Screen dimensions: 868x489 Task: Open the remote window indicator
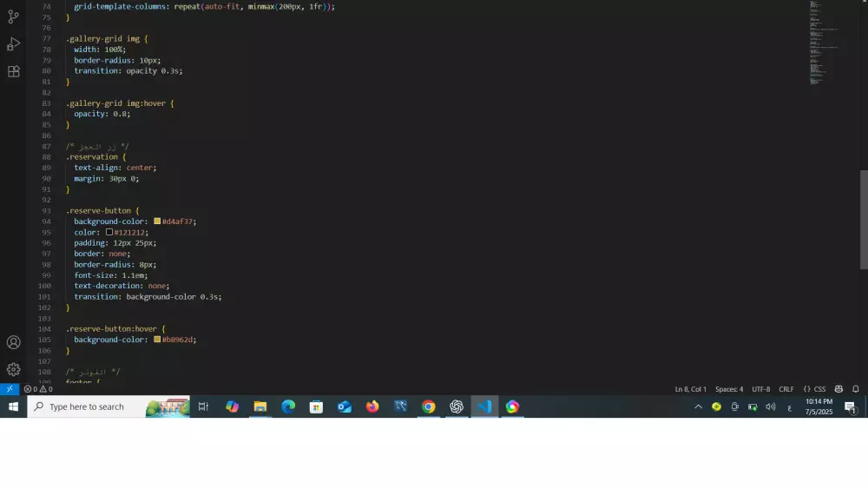(10, 389)
